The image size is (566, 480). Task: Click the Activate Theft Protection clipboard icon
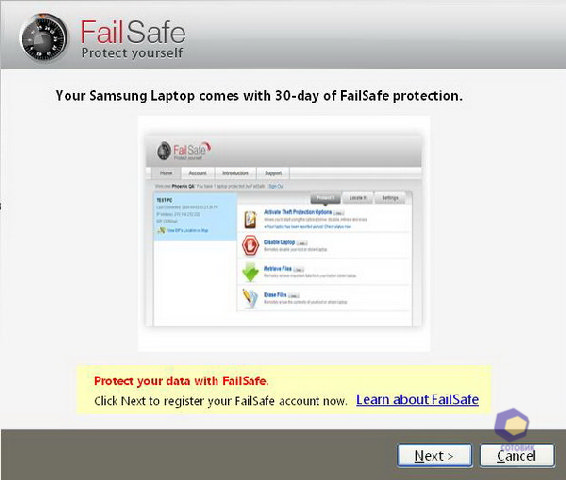(250, 219)
